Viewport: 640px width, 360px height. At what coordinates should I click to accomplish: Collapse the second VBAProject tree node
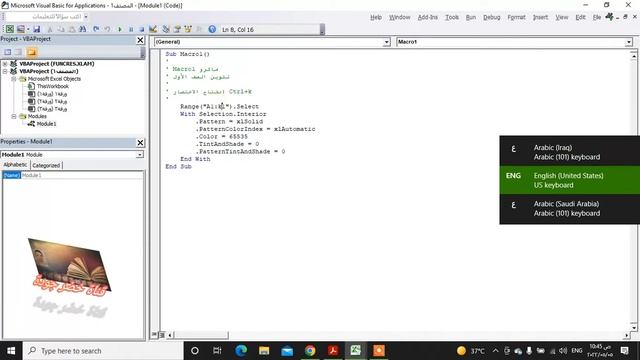point(5,71)
